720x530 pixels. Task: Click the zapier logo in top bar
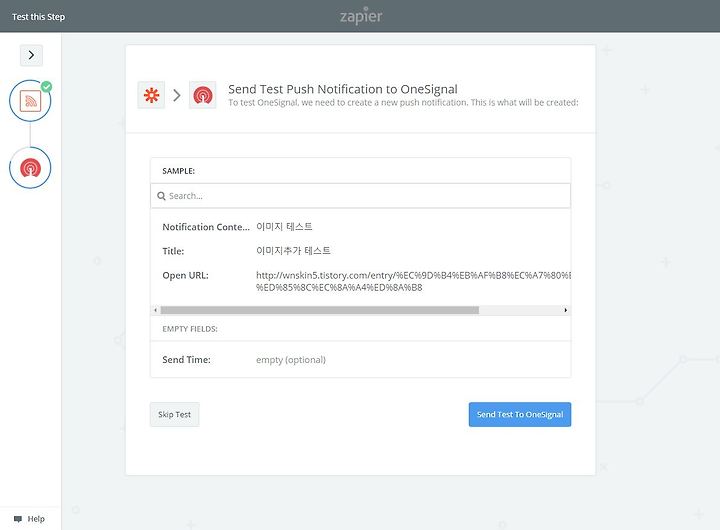point(361,16)
